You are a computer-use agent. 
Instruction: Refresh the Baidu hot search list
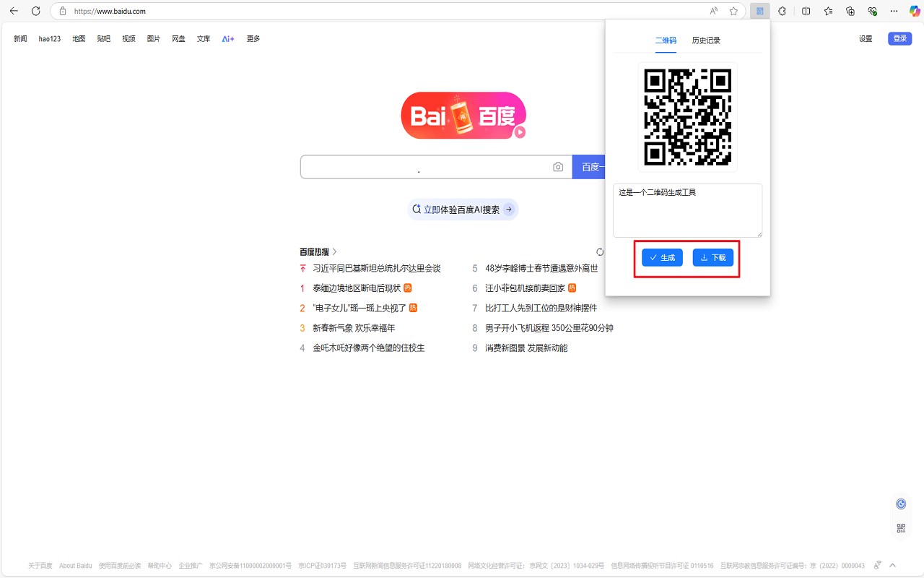click(x=600, y=252)
